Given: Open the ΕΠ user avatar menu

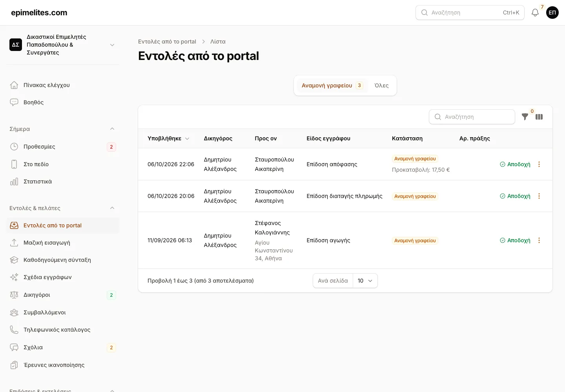Looking at the screenshot, I should tap(552, 13).
